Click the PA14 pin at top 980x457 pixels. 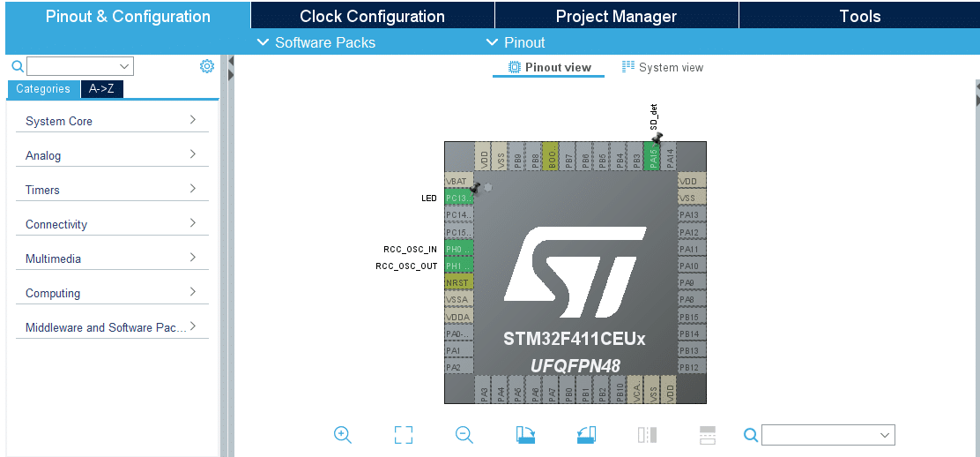pyautogui.click(x=669, y=156)
